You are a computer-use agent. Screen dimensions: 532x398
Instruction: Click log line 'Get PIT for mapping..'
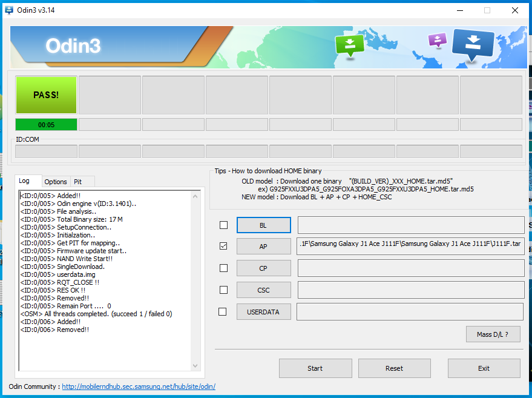[x=70, y=243]
